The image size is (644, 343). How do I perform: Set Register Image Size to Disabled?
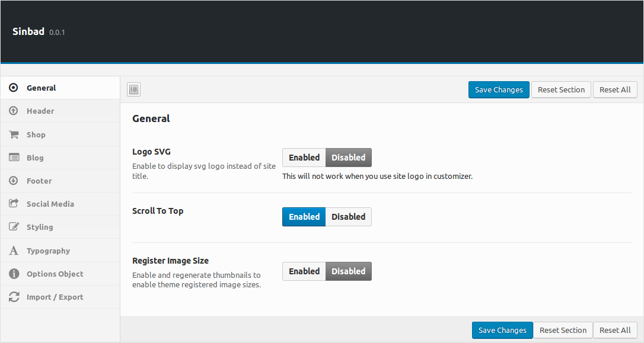[348, 271]
